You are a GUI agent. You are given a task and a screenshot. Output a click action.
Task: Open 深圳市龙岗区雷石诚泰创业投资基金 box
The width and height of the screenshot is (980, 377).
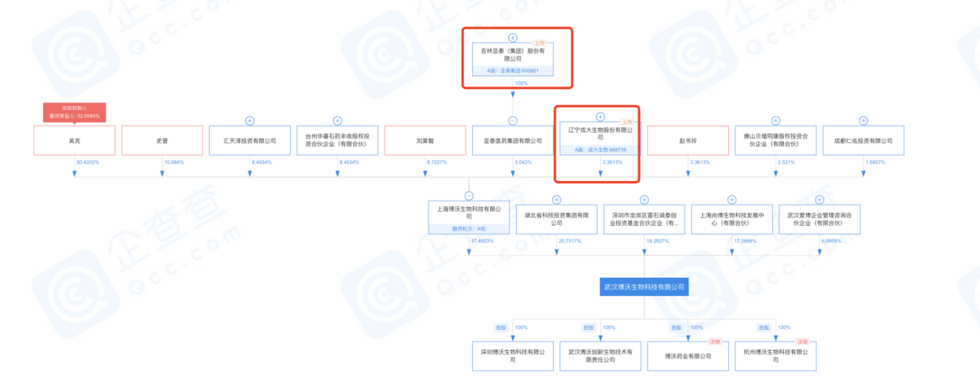point(644,218)
